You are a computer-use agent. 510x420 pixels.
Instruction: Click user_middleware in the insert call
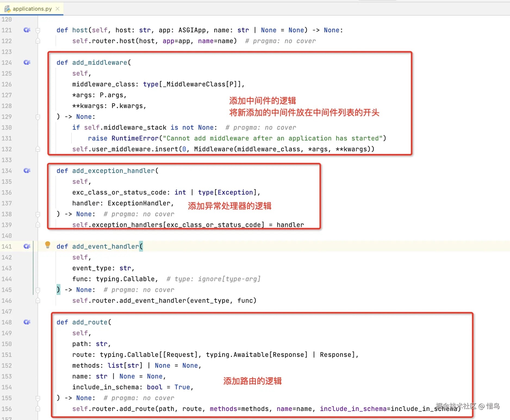pos(121,149)
